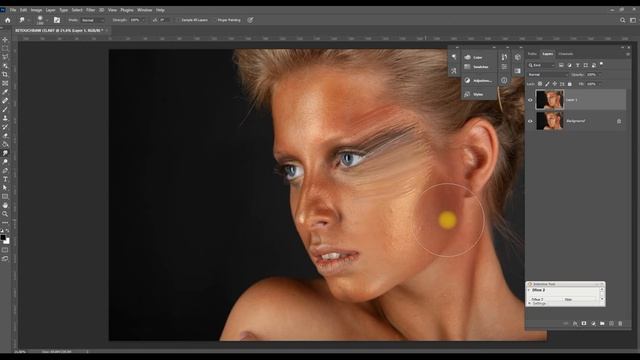
Task: Select the Rectangular Marquee tool
Action: point(5,48)
